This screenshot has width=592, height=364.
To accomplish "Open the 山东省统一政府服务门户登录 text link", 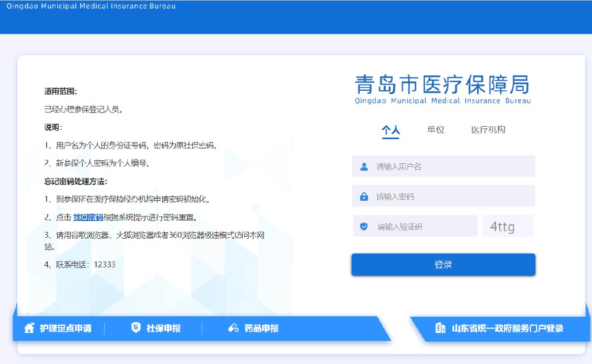I will pyautogui.click(x=508, y=328).
